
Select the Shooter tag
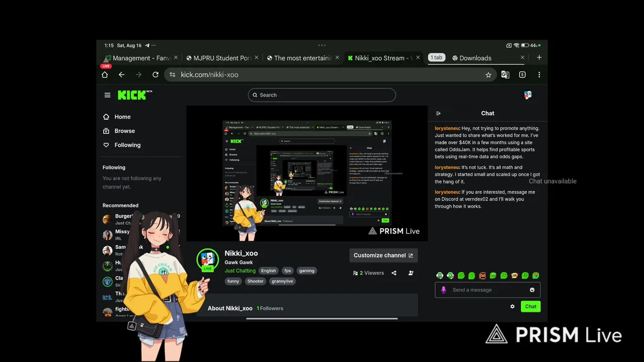255,281
